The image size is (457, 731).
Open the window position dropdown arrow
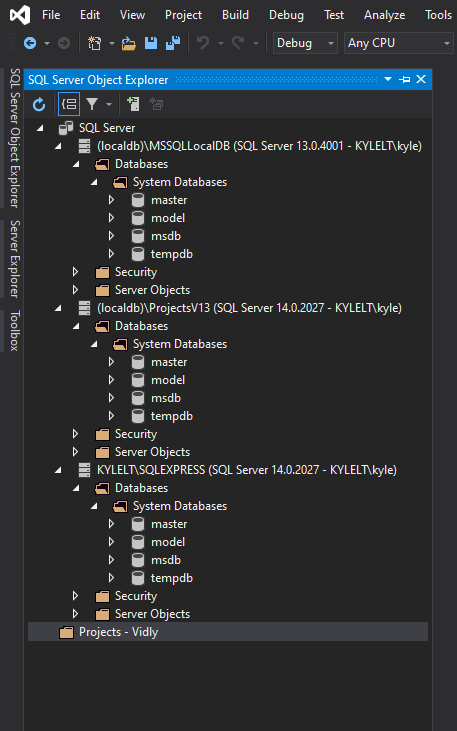(x=388, y=80)
